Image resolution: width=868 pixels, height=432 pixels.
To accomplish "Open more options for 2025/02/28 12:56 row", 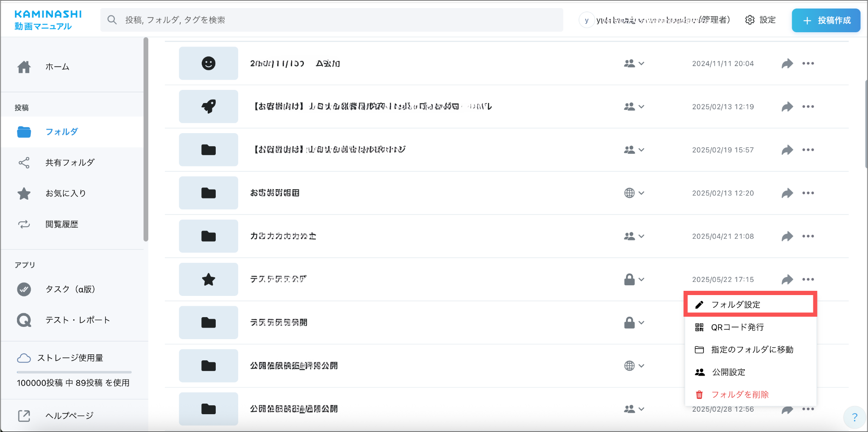I will point(808,410).
